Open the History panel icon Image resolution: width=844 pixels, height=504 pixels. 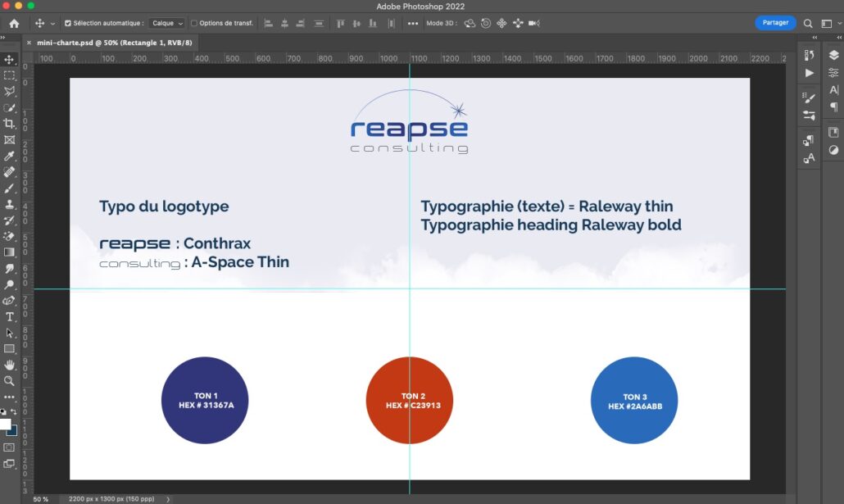click(809, 55)
